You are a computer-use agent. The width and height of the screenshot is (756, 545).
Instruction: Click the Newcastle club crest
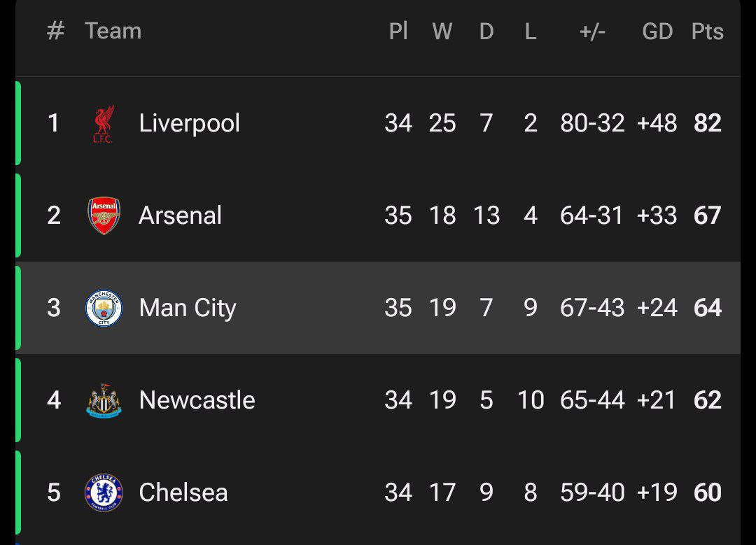pos(104,400)
